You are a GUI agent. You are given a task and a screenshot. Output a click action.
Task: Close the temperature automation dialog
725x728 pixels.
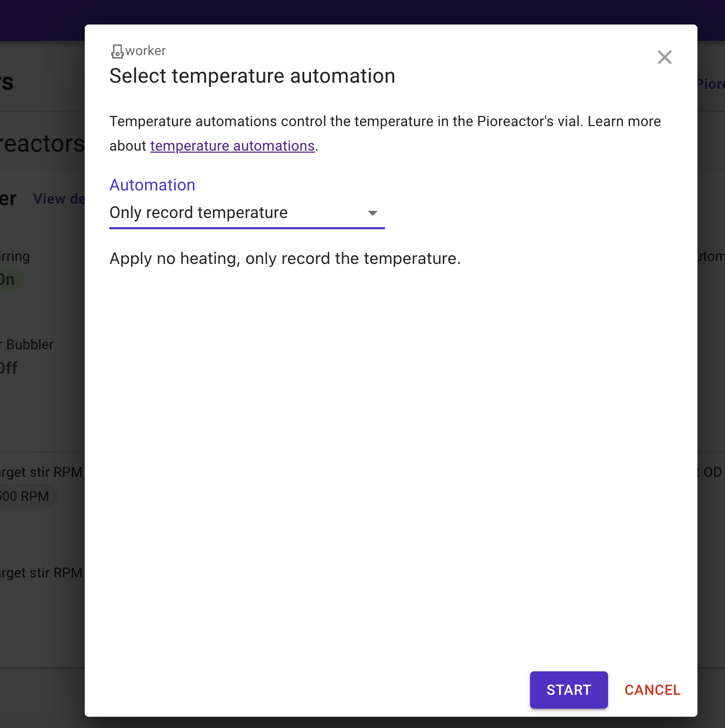pyautogui.click(x=664, y=57)
